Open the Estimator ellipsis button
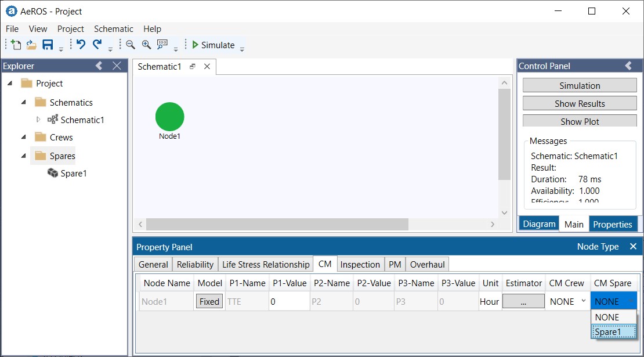This screenshot has width=644, height=357. coord(523,302)
